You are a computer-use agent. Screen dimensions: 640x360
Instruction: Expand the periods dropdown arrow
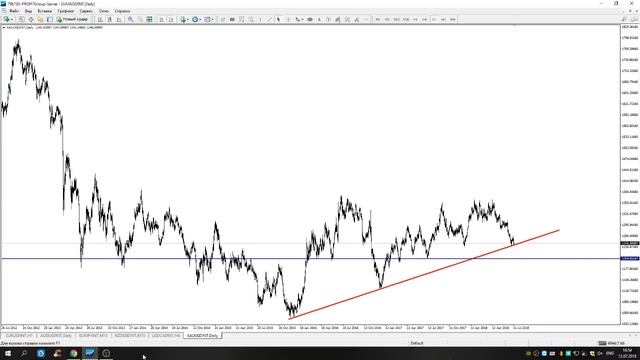(x=200, y=19)
